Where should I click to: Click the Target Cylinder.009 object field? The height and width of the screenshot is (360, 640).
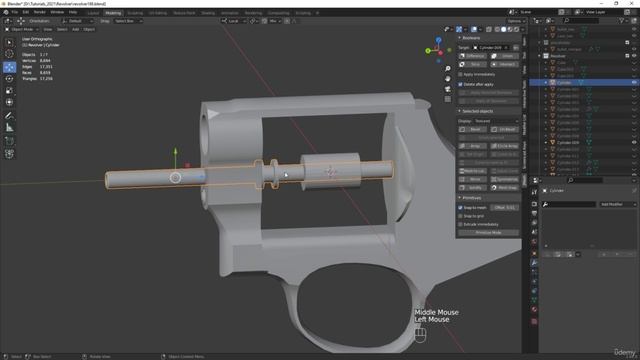491,48
